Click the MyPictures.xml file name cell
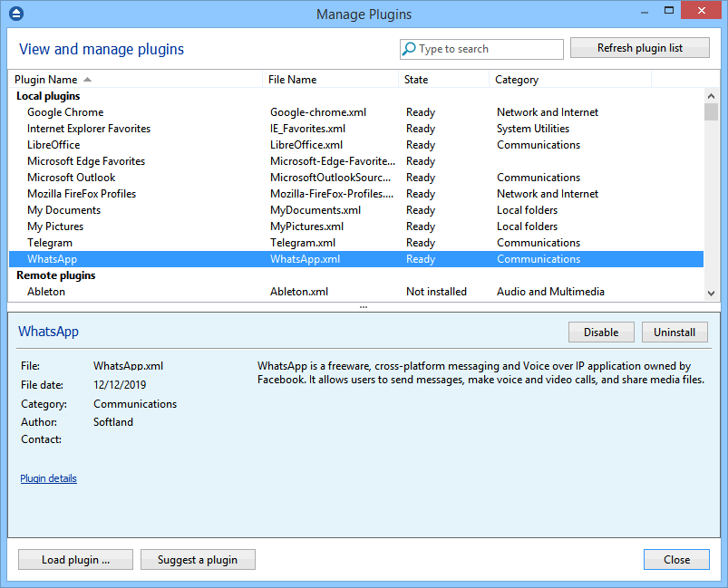The image size is (728, 588). click(x=307, y=227)
